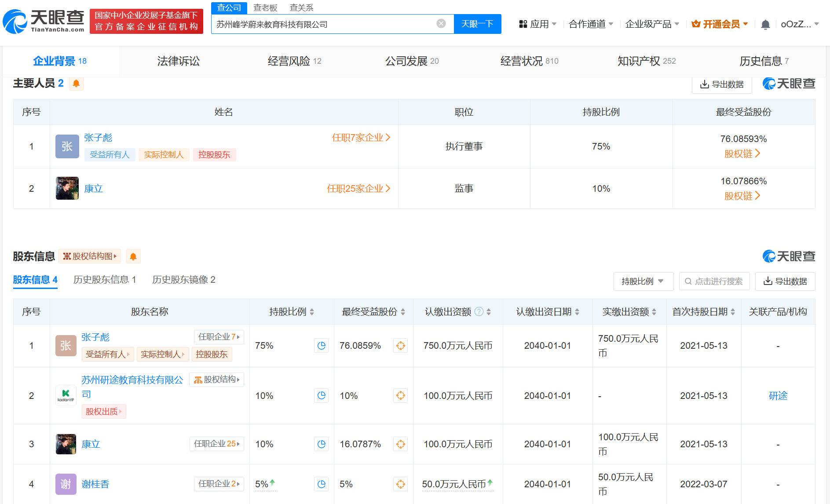Expand 任职企业 7 for 张子彪
Screen dimensions: 830x504
(x=219, y=337)
